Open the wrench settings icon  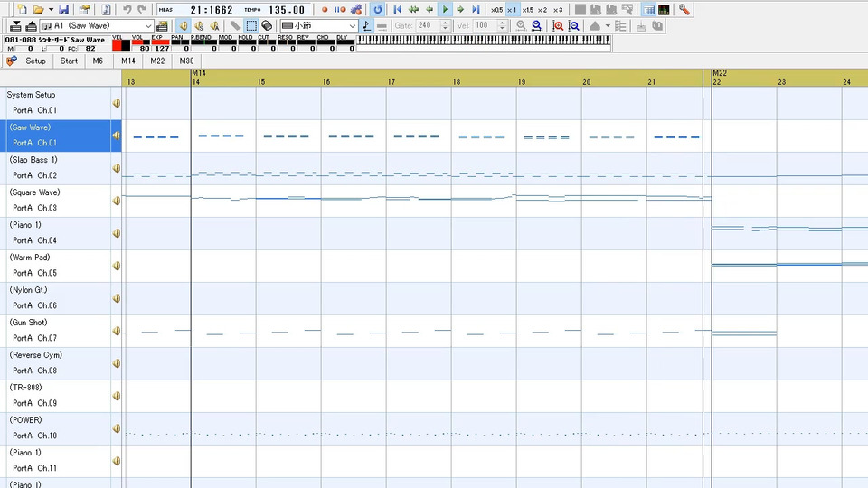coord(684,9)
